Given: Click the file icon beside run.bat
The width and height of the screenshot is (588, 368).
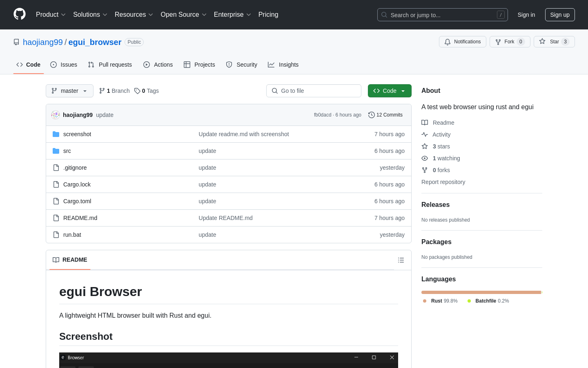Looking at the screenshot, I should tap(56, 235).
